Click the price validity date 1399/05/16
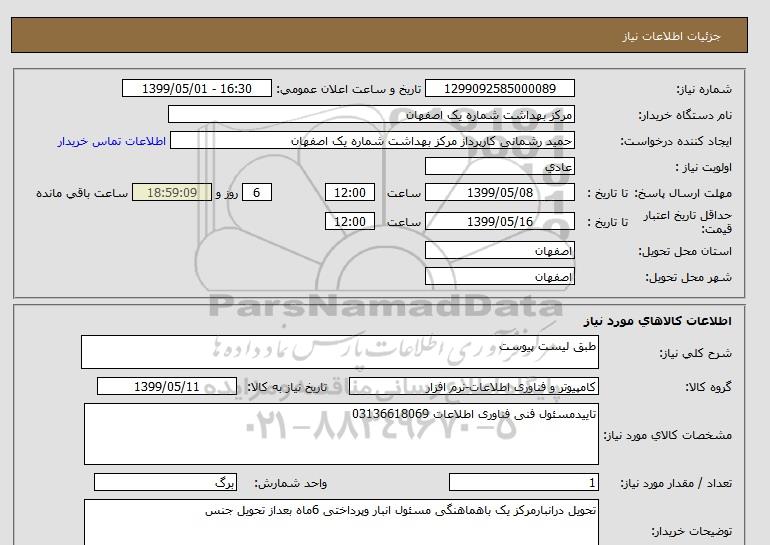Viewport: 770px width, 545px height. pos(499,221)
